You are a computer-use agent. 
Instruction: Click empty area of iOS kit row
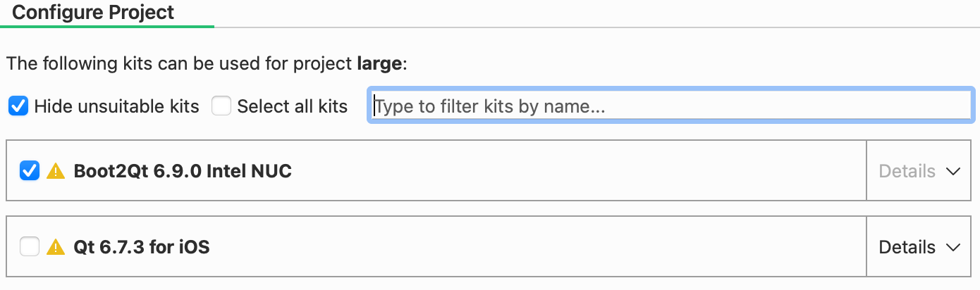coord(536,247)
